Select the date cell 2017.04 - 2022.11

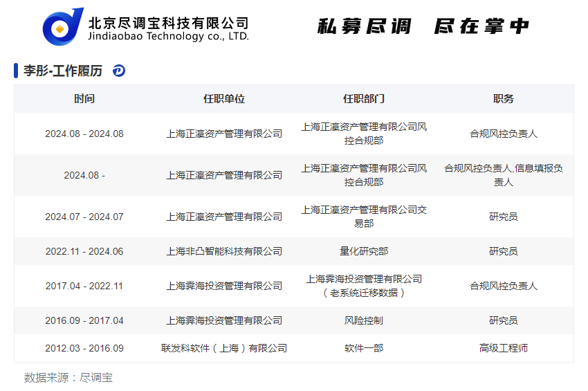click(84, 286)
